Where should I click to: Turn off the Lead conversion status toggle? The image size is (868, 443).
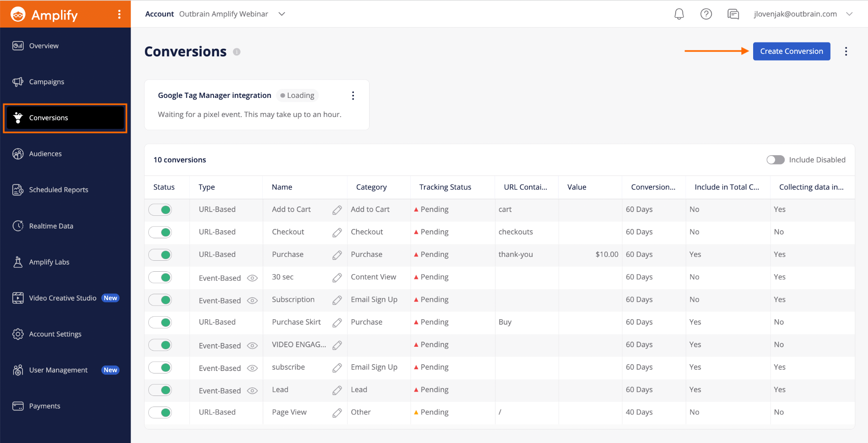coord(160,390)
